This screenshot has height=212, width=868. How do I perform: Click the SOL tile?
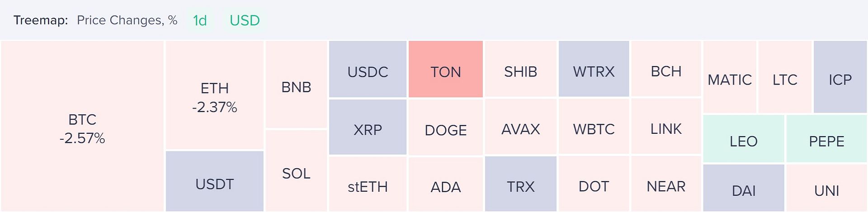pos(296,171)
